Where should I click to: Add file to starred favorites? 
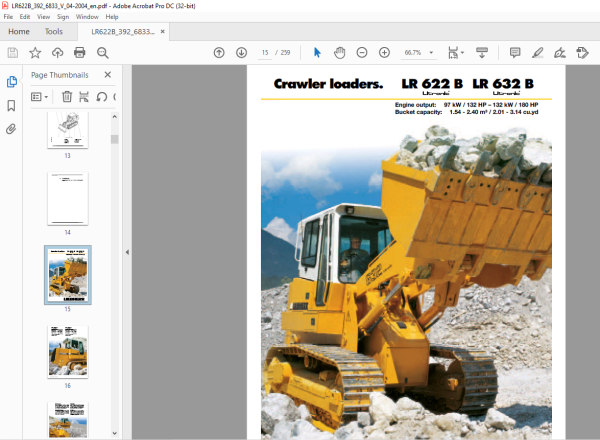[35, 53]
